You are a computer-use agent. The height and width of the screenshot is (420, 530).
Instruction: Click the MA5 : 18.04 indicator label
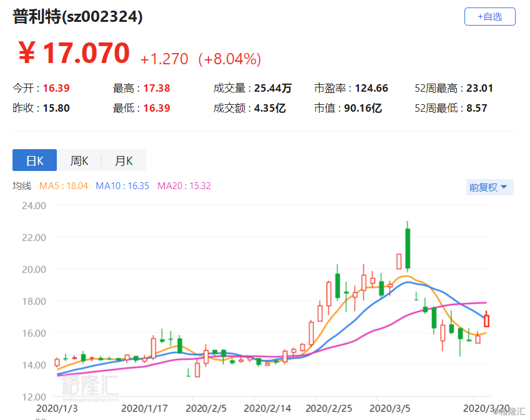click(64, 186)
